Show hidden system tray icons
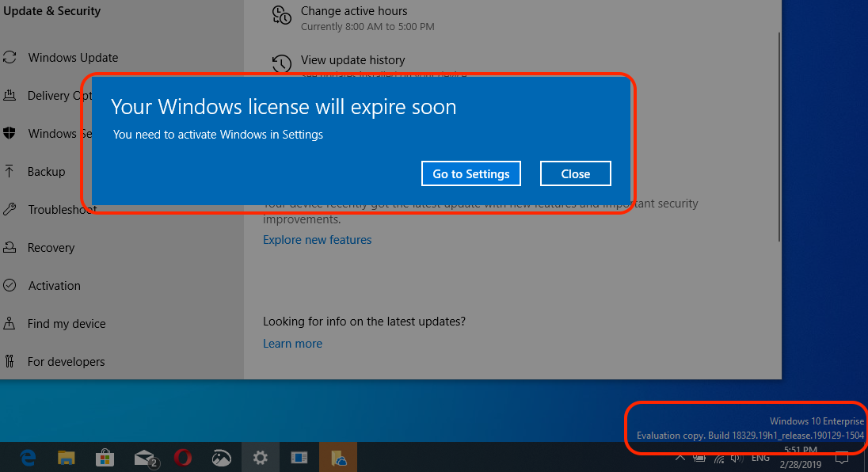This screenshot has width=868, height=472. point(680,458)
